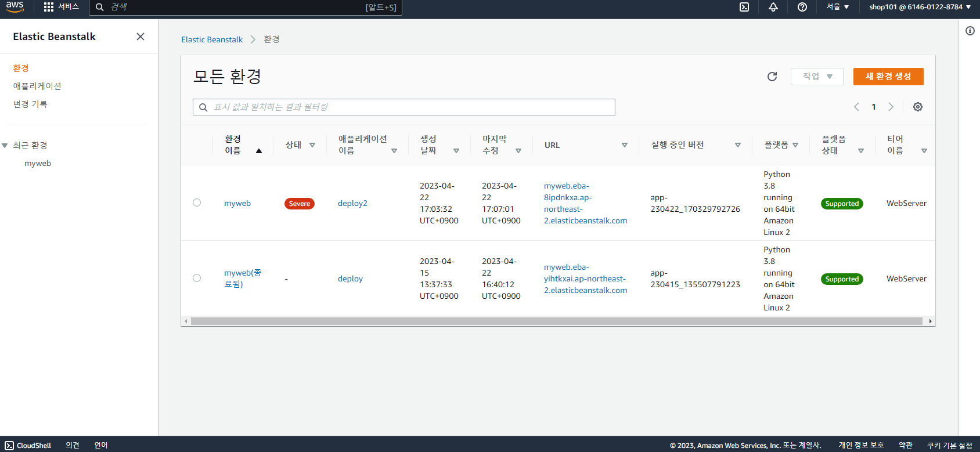Viewport: 980px width, 452px height.
Task: Visit the myweb.eba-8ipdnkxa URL
Action: click(x=585, y=203)
